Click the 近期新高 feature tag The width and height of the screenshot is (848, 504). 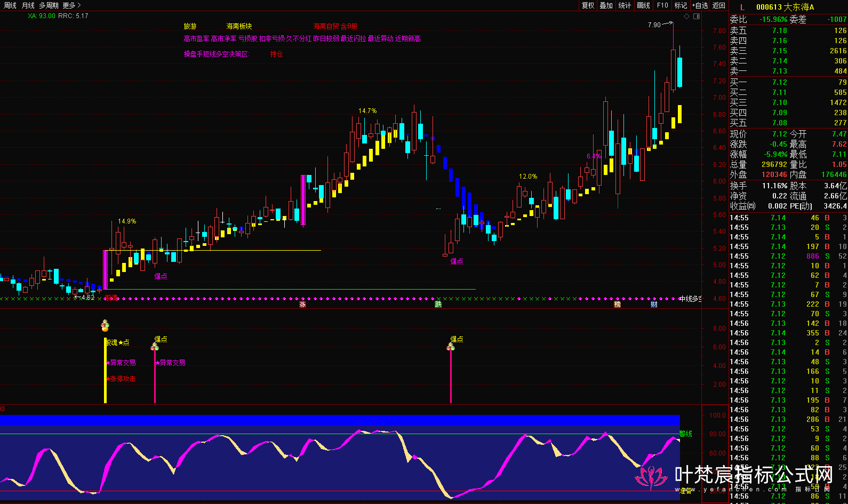click(407, 38)
